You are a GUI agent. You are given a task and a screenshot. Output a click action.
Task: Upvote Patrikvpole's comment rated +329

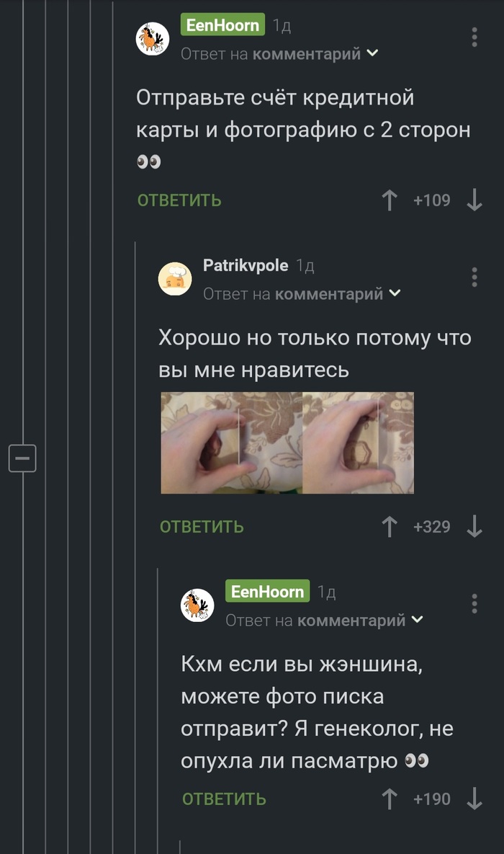(389, 527)
